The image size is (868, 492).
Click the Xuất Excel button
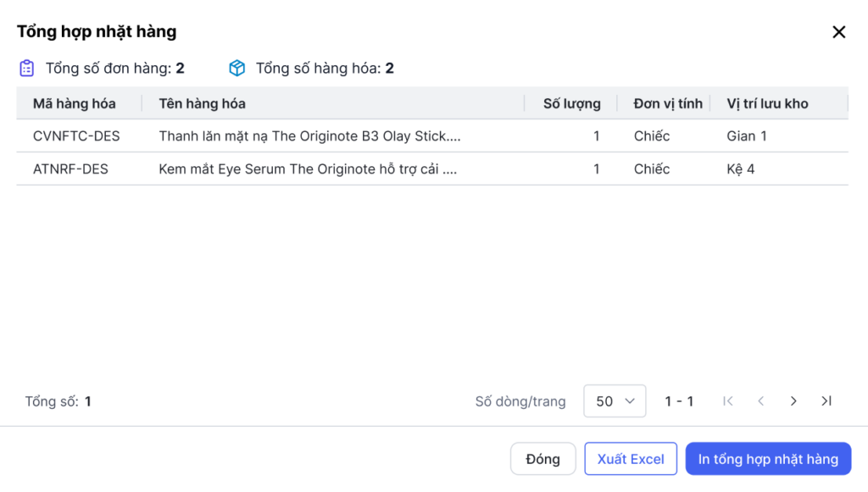(631, 459)
